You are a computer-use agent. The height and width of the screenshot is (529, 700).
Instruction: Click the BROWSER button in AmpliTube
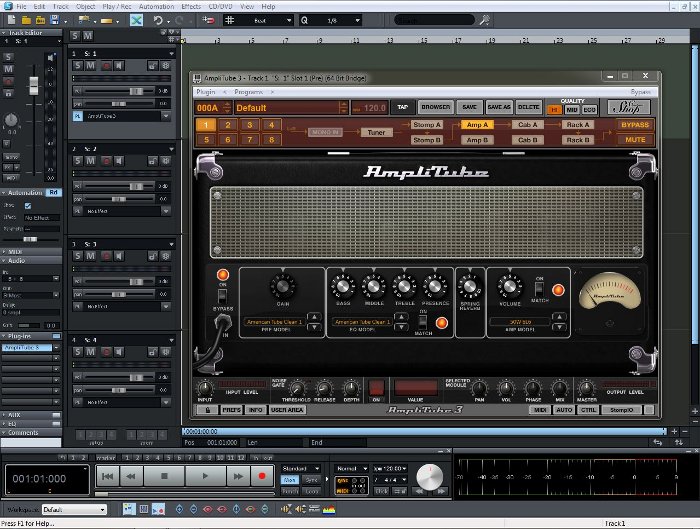click(x=435, y=107)
